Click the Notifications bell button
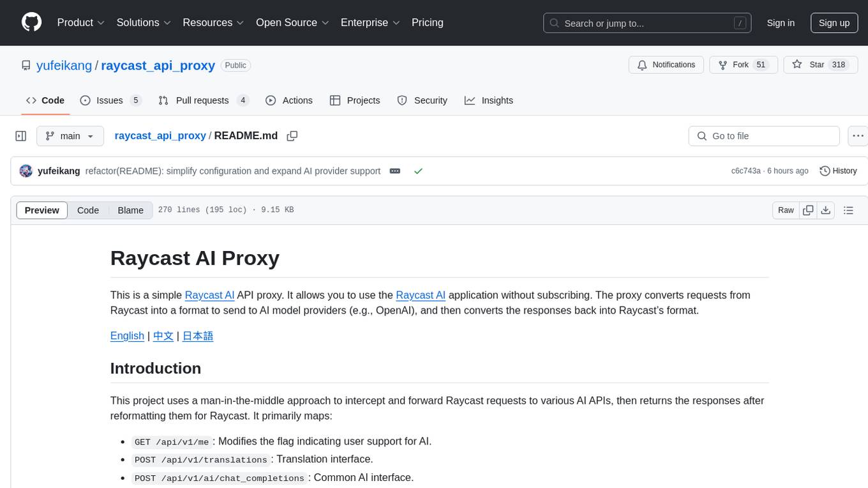This screenshot has height=488, width=868. [666, 65]
